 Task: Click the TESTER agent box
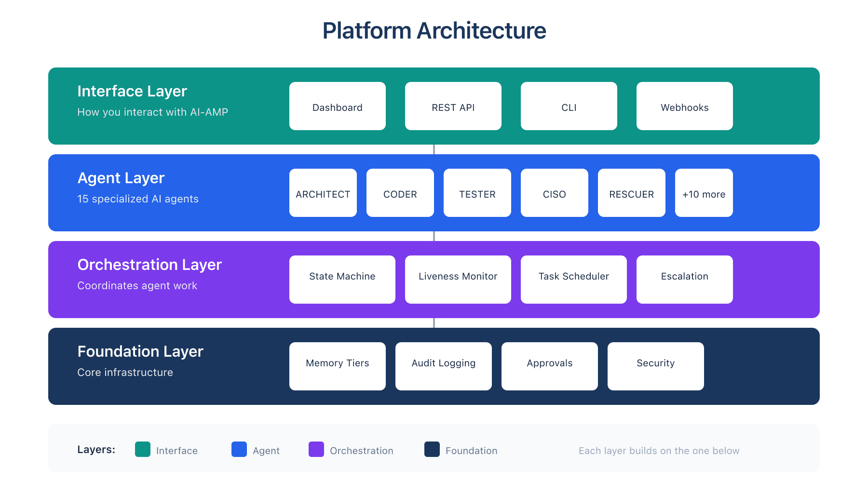pos(477,193)
